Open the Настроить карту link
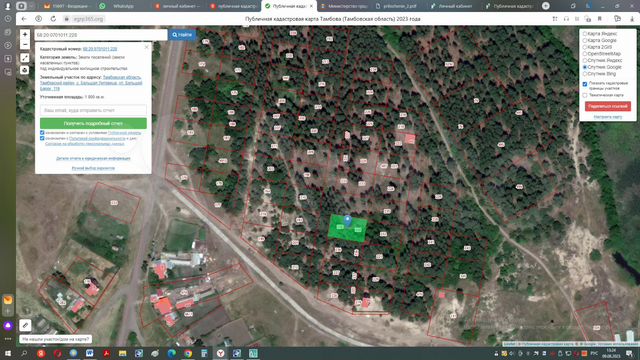 pyautogui.click(x=608, y=117)
